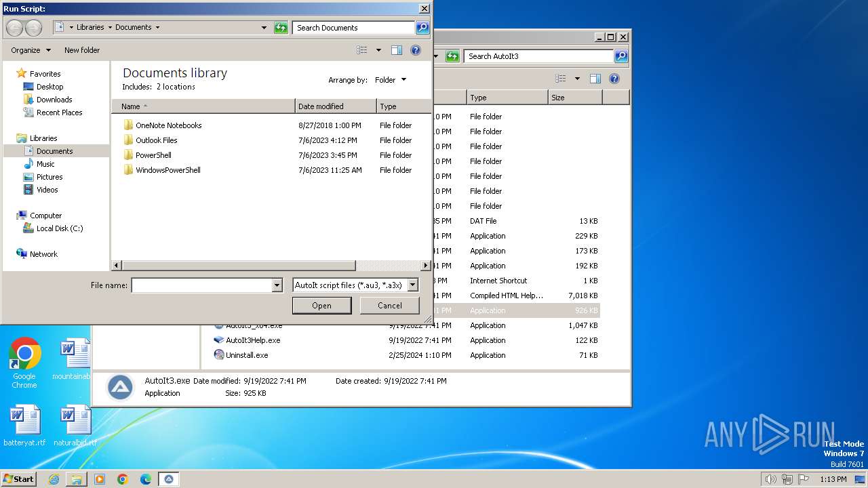
Task: Click the Open button
Action: 321,306
